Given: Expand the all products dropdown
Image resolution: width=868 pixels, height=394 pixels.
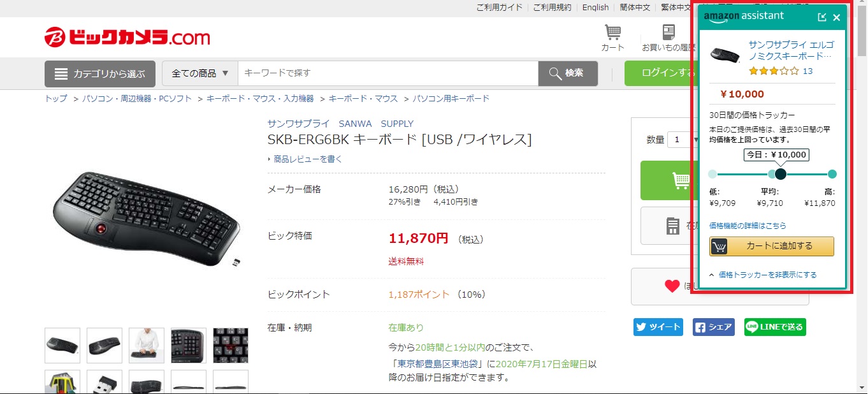Looking at the screenshot, I should pos(200,73).
